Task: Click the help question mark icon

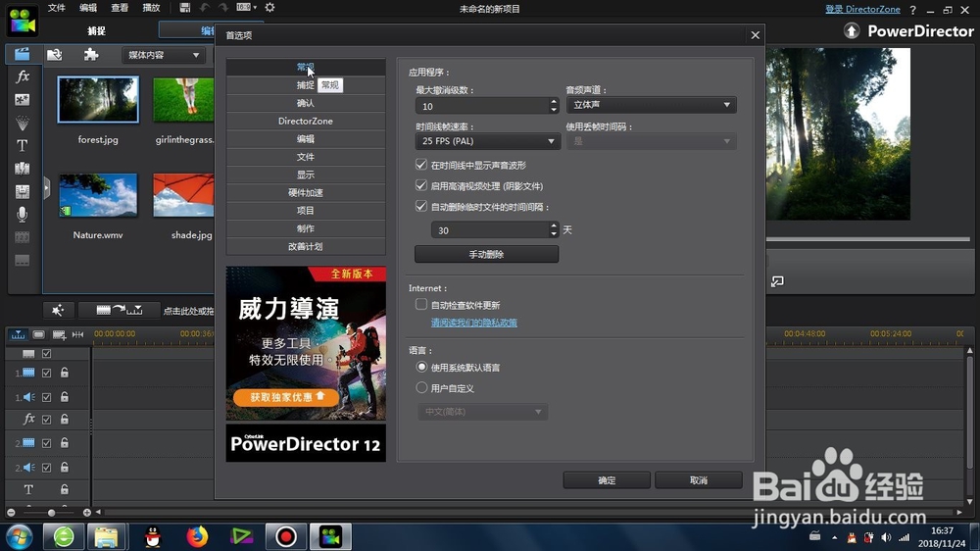Action: point(913,10)
